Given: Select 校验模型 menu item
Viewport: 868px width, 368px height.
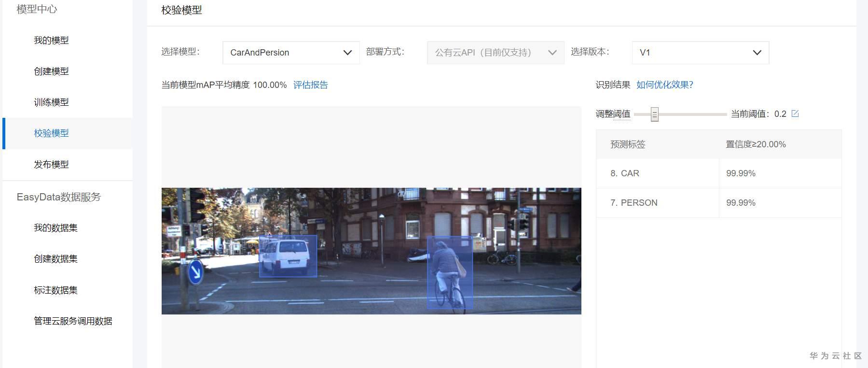Looking at the screenshot, I should pyautogui.click(x=51, y=133).
